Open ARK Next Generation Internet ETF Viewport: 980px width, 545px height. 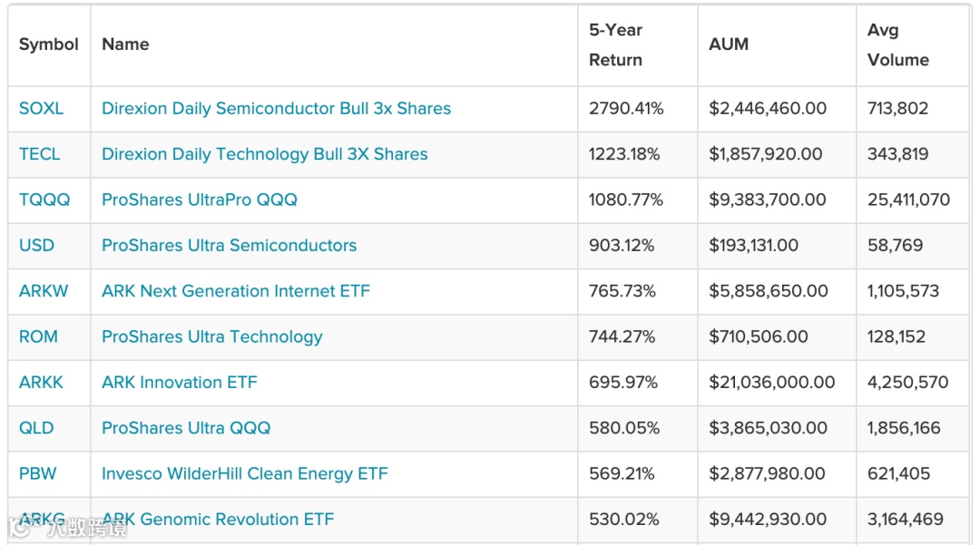pos(236,291)
